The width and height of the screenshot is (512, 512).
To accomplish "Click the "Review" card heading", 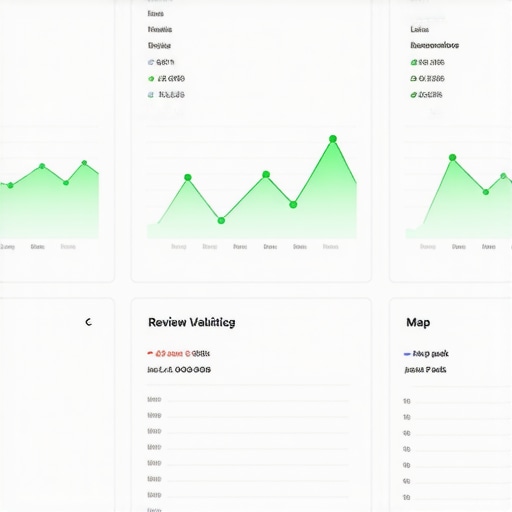I will tap(192, 322).
